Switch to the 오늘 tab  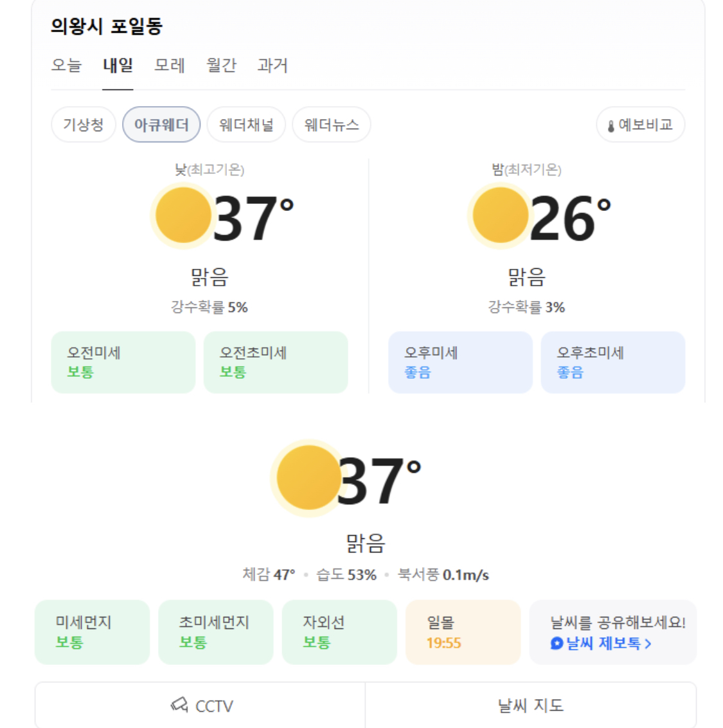67,66
